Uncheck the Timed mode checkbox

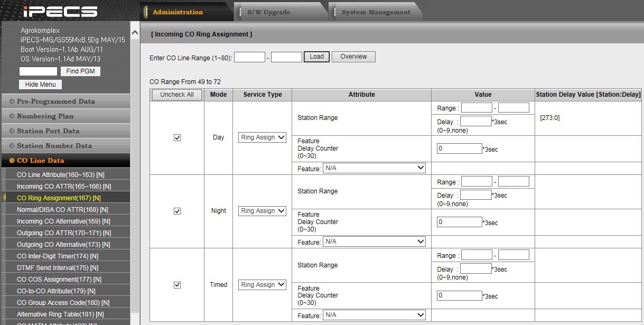[177, 285]
